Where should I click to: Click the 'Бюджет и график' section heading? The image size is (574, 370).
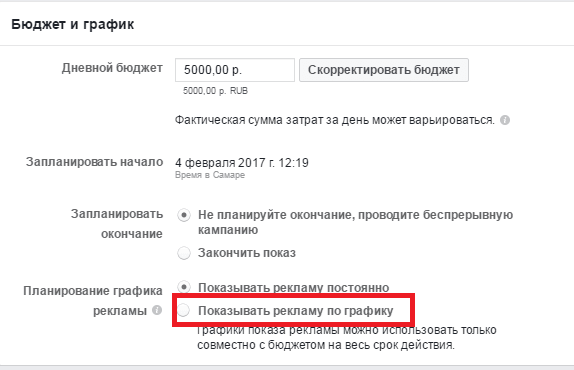pyautogui.click(x=73, y=25)
